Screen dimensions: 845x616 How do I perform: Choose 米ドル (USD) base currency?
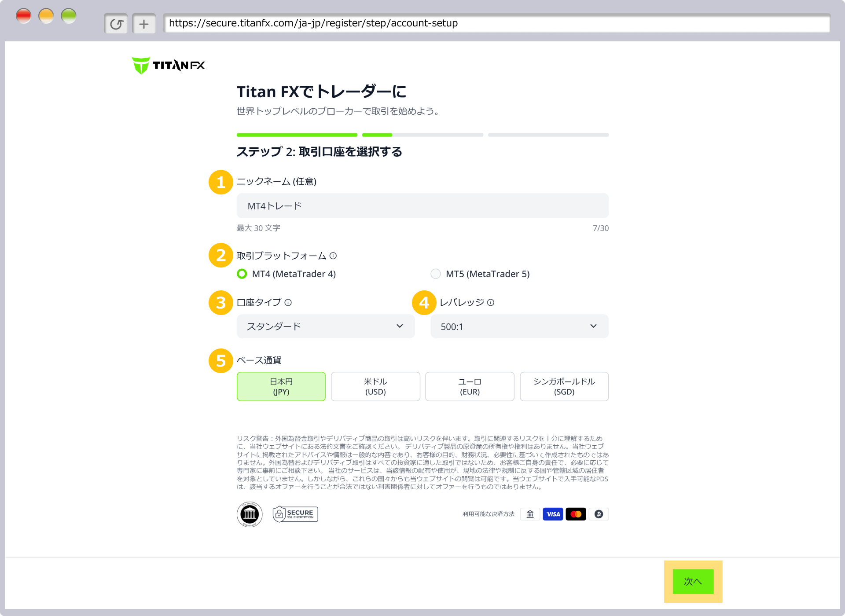[x=375, y=386]
